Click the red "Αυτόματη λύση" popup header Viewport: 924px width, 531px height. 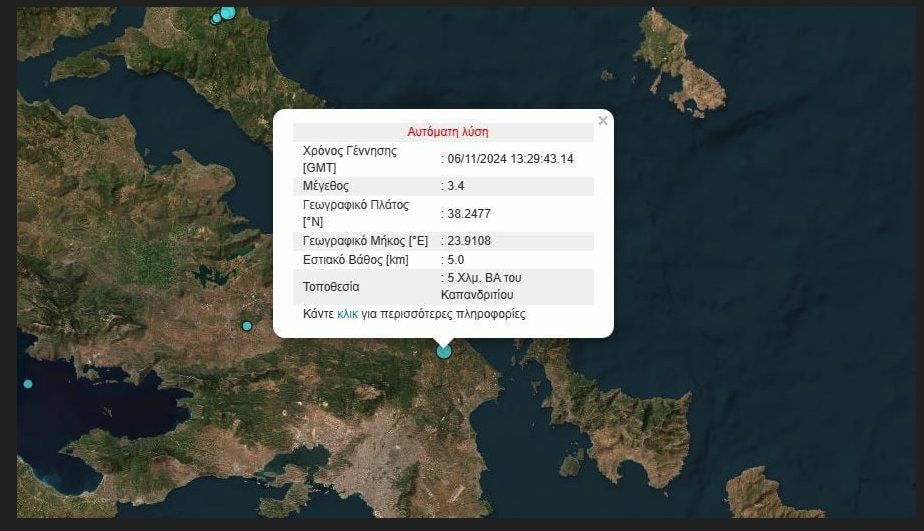point(447,132)
